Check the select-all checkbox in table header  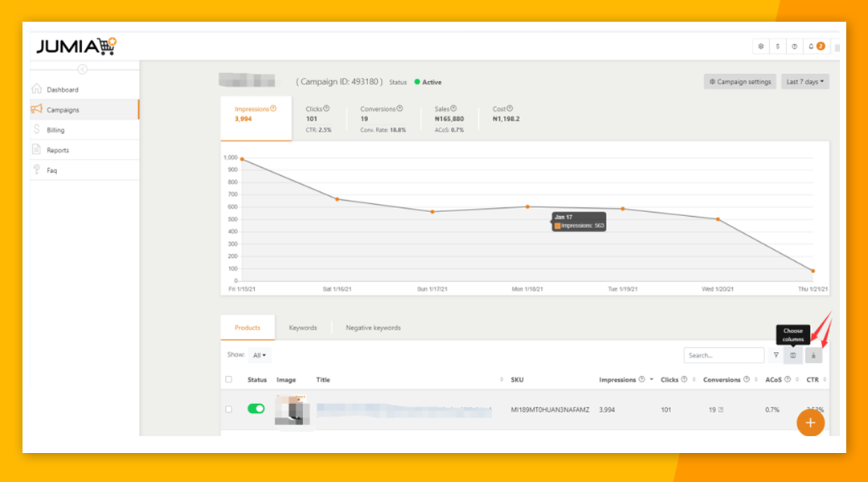click(229, 380)
